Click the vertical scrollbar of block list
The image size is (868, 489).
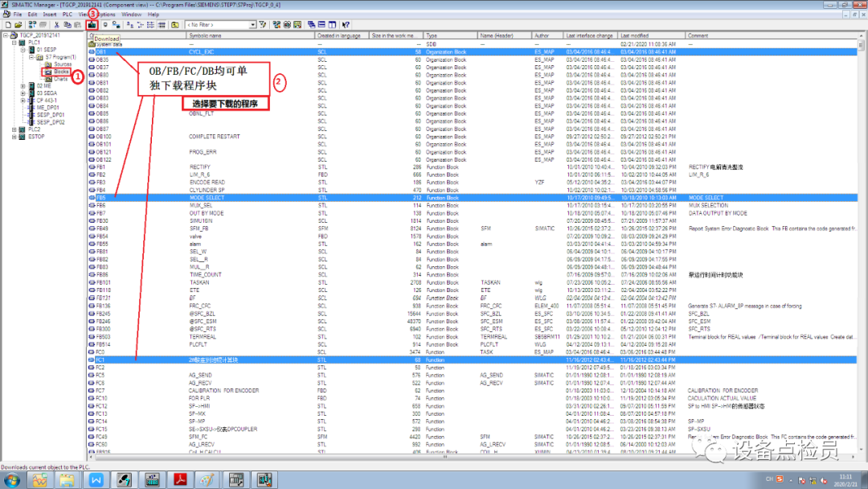(862, 244)
